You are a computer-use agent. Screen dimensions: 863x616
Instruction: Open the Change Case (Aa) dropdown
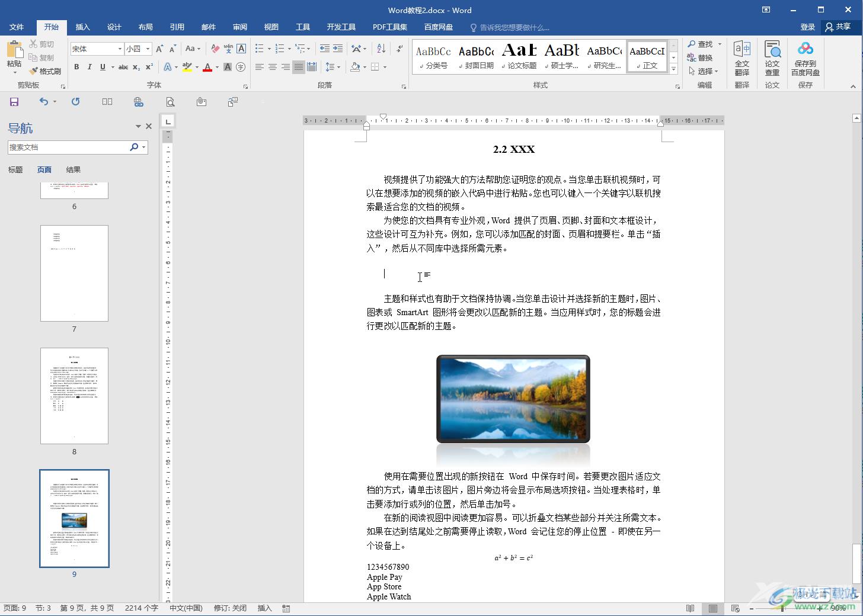193,49
